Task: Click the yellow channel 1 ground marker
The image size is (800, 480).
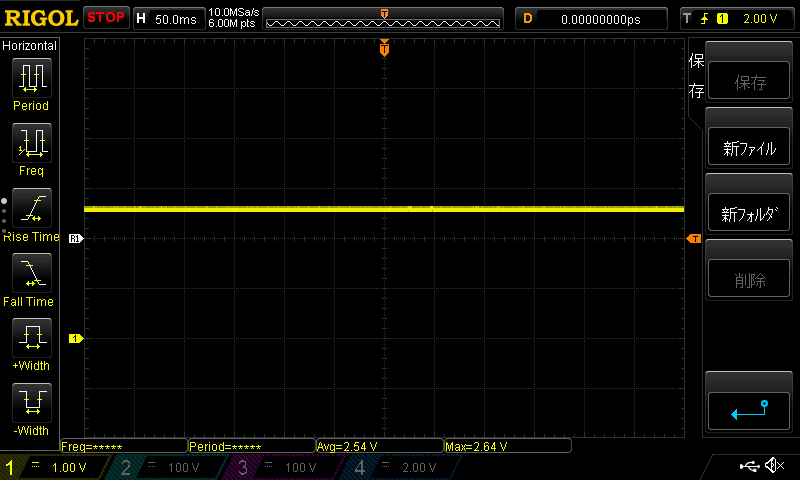Action: 76,338
